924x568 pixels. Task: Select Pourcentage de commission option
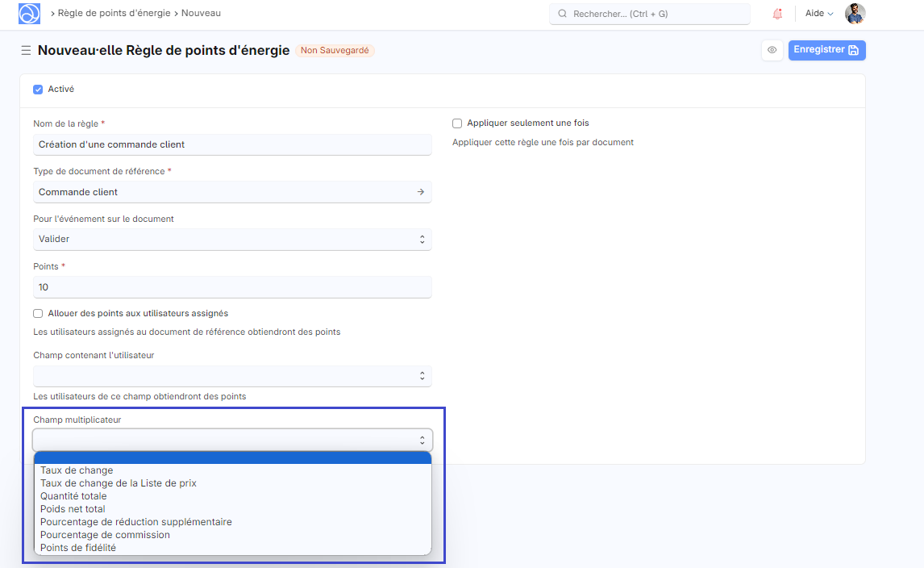[x=105, y=535]
